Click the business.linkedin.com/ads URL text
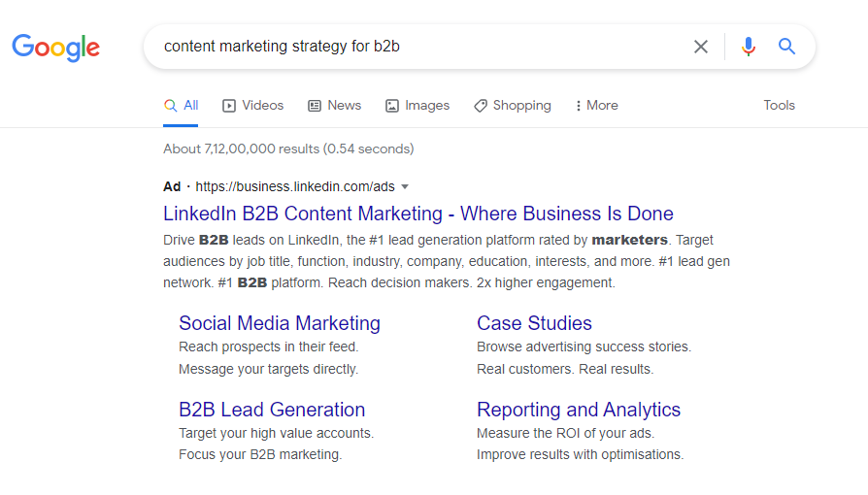Viewport: 868px width, 495px height. [x=295, y=186]
